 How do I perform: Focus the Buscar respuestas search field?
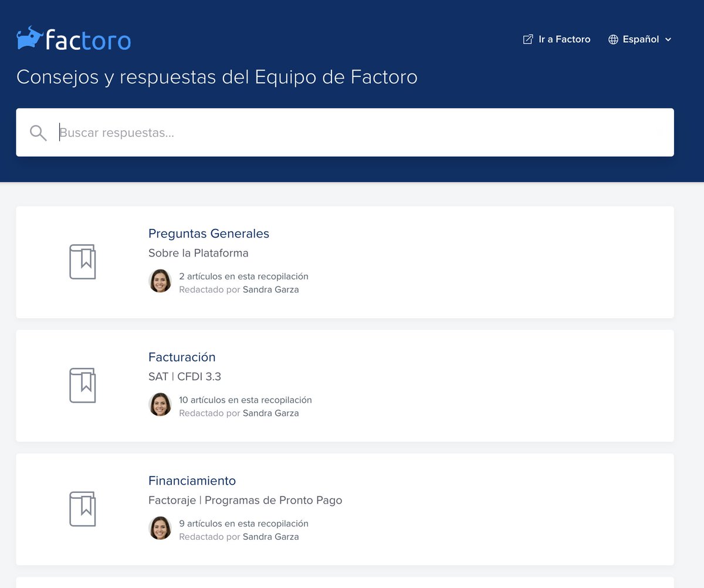pos(345,133)
